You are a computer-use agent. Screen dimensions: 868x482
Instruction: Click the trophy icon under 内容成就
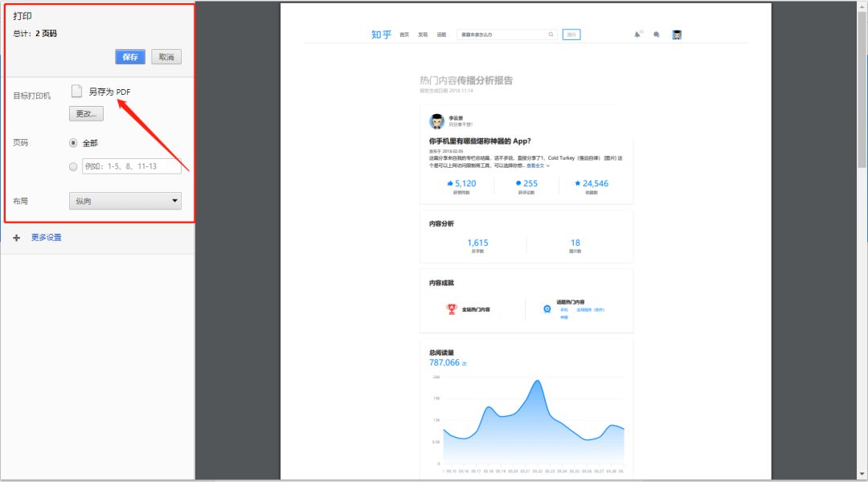(452, 308)
